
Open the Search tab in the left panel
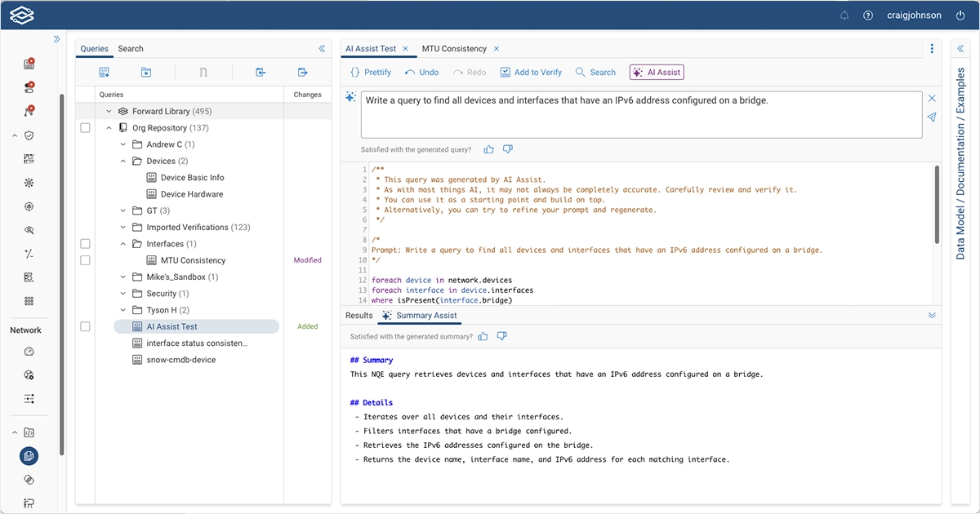(130, 48)
